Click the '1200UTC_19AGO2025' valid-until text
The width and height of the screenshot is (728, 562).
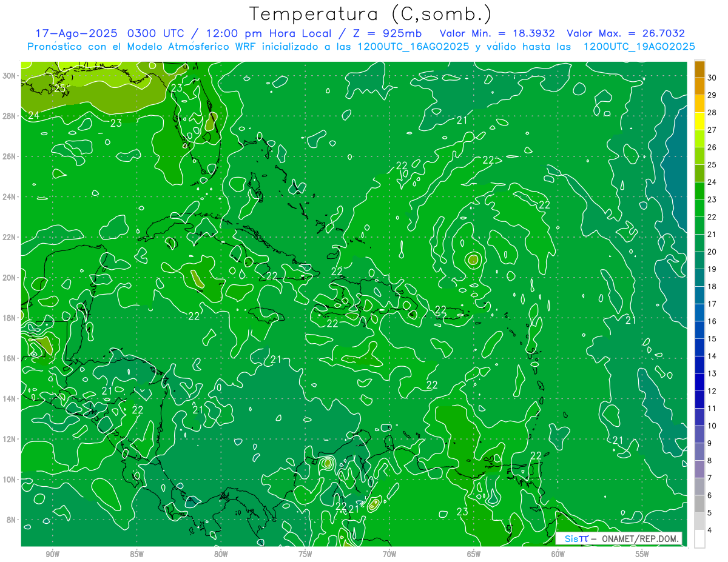coord(639,47)
